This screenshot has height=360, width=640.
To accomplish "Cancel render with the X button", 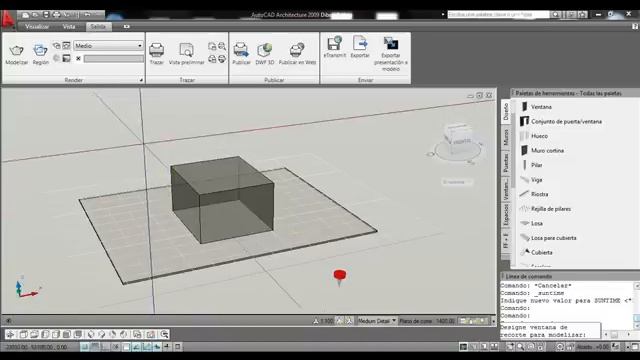I will click(78, 58).
